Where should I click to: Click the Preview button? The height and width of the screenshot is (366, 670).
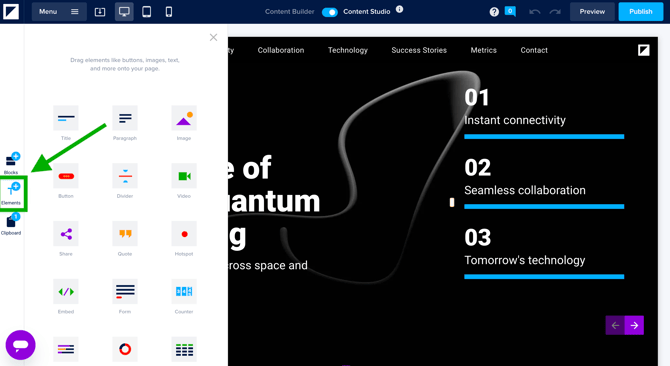592,12
